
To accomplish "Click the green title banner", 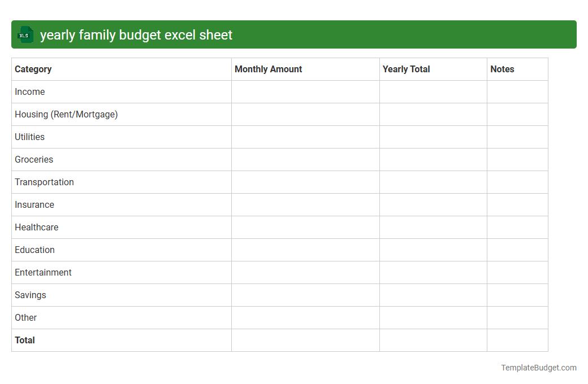I will pos(294,34).
